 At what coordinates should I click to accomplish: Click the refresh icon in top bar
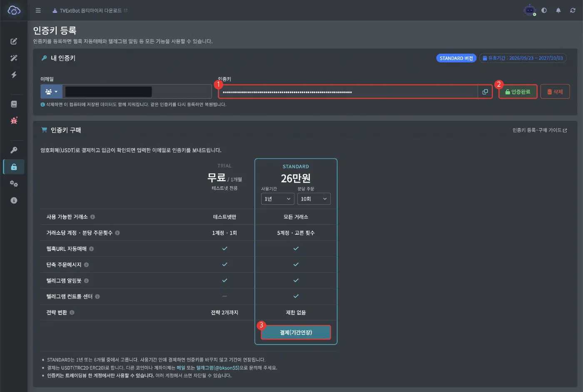pos(573,10)
